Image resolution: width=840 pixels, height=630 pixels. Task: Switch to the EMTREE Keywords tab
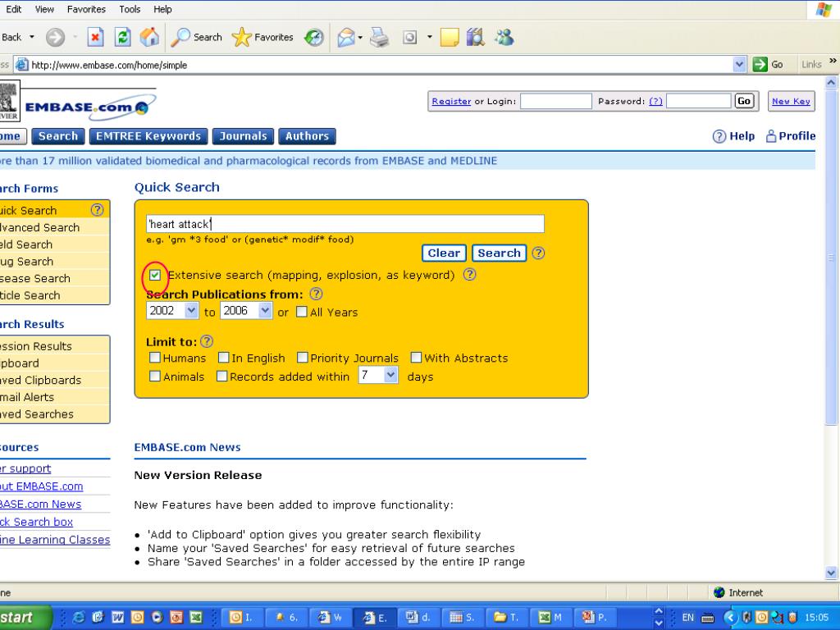tap(148, 136)
